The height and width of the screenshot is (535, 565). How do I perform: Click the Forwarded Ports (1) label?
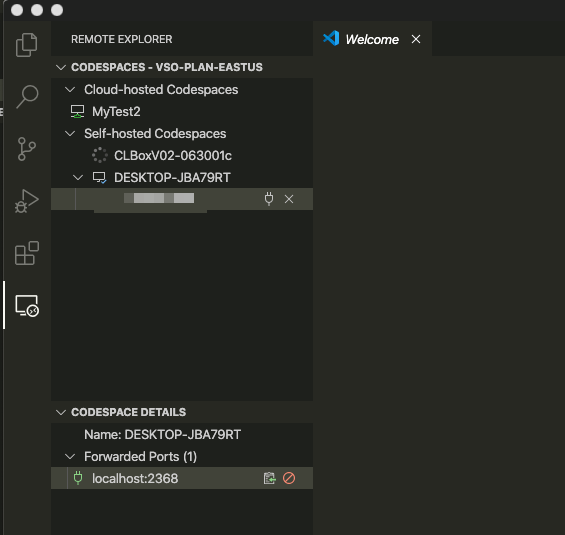[141, 456]
